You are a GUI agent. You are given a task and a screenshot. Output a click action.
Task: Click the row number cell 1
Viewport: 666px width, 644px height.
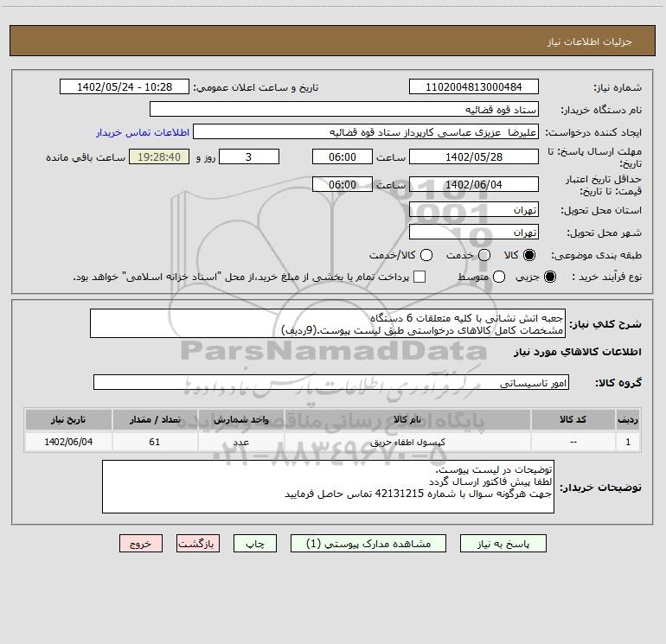click(628, 442)
